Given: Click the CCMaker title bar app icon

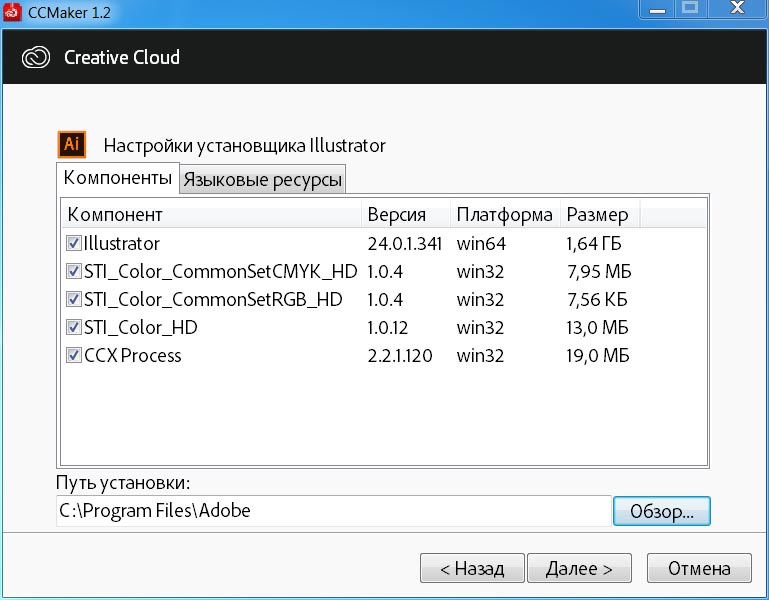Looking at the screenshot, I should [x=12, y=11].
